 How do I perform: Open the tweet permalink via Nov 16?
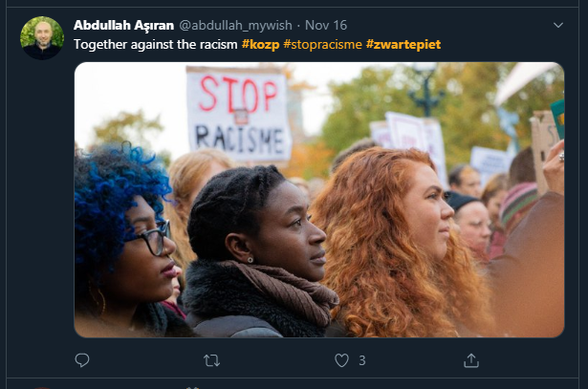tap(326, 25)
